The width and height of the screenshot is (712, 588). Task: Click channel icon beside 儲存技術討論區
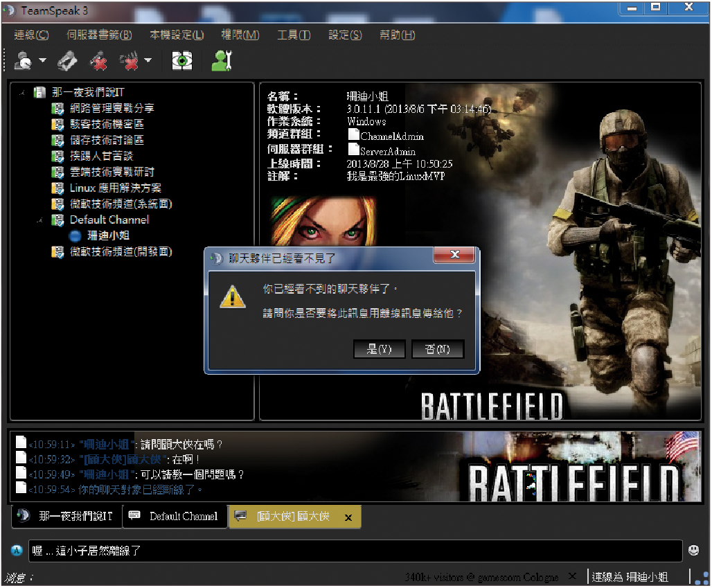point(57,141)
